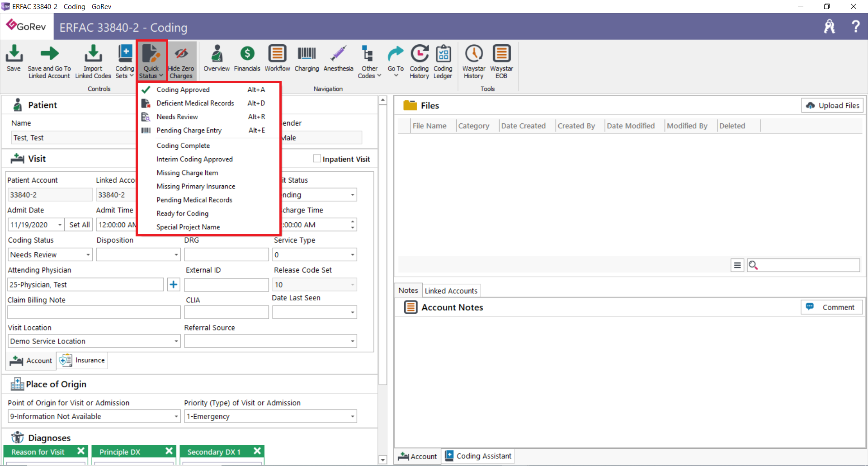Click the Save toolbar icon
The image size is (868, 466).
click(14, 58)
